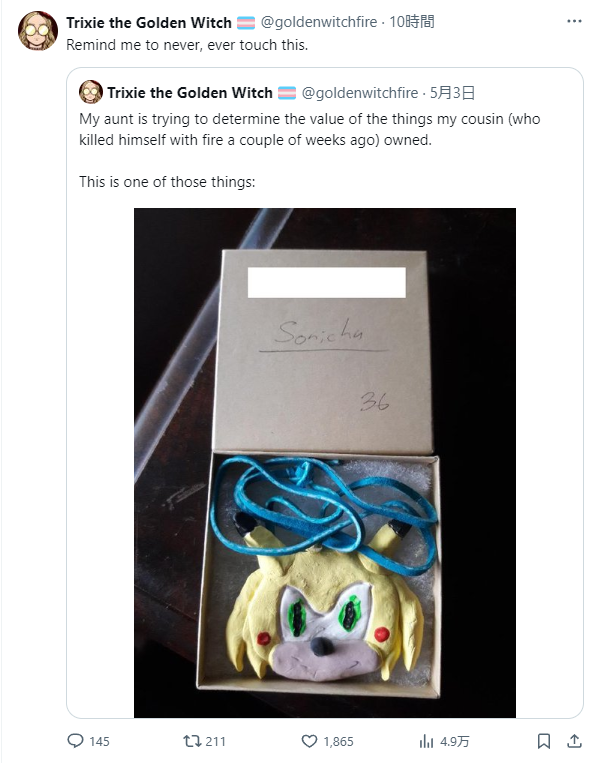Click the 211 retweet count
The image size is (596, 763).
coord(216,741)
